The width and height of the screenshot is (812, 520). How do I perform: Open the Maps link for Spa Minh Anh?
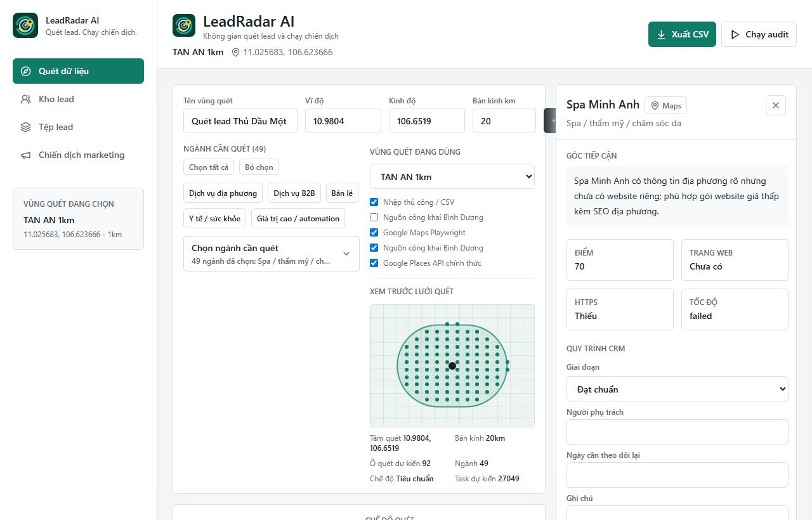click(666, 106)
